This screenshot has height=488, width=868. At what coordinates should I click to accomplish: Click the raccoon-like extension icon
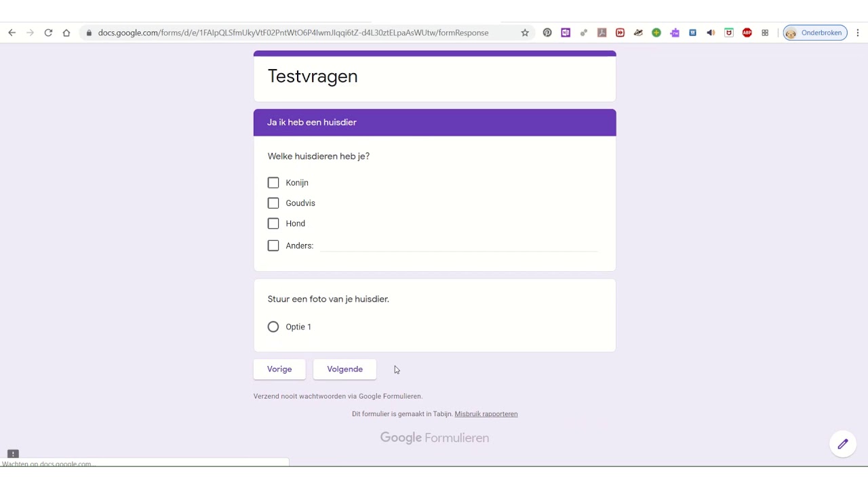coord(638,33)
